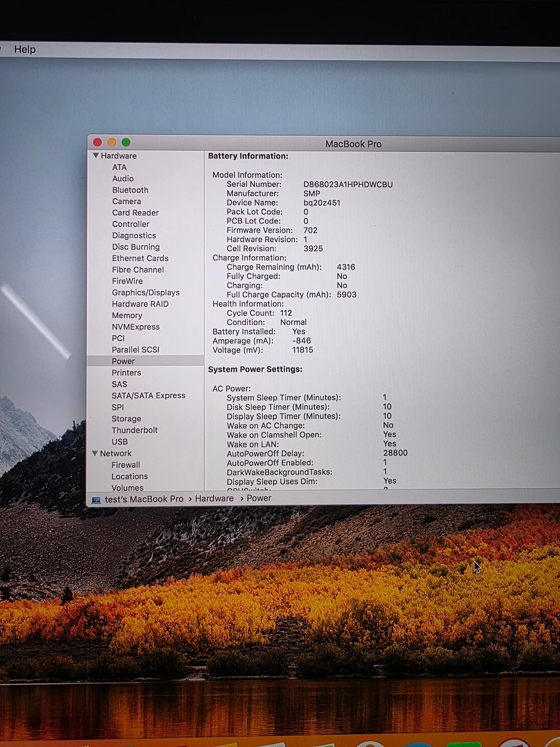Image resolution: width=560 pixels, height=747 pixels.
Task: Click the Cycle Count value 112
Action: click(286, 313)
